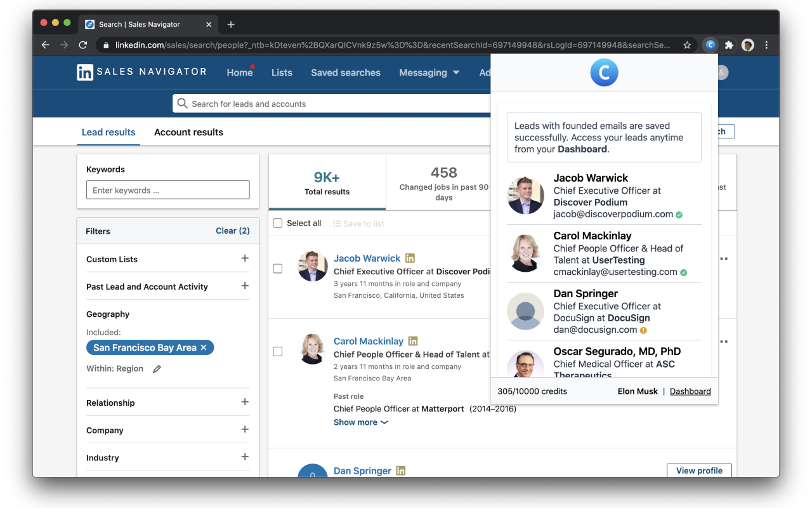Viewport: 812px width, 508px height.
Task: Open the Dashboard link in the popup footer
Action: (690, 391)
